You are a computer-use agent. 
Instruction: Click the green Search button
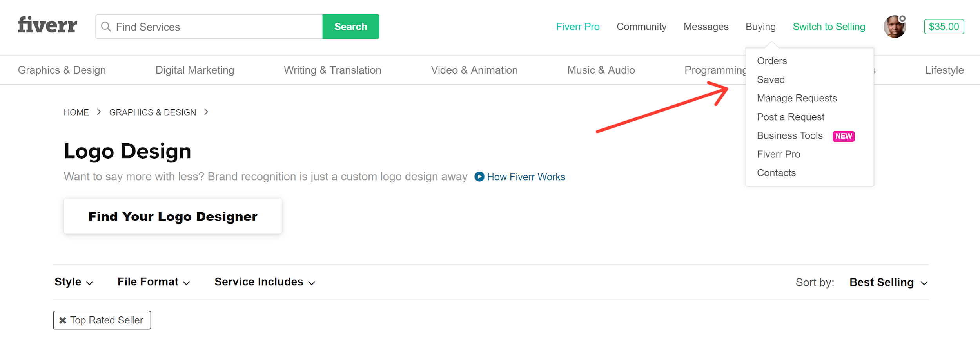tap(351, 27)
